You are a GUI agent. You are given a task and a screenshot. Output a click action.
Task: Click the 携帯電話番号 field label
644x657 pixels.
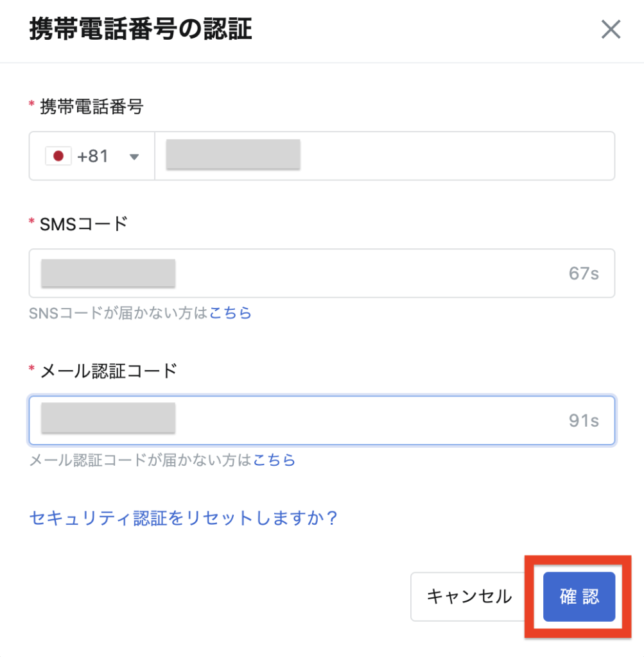(91, 107)
